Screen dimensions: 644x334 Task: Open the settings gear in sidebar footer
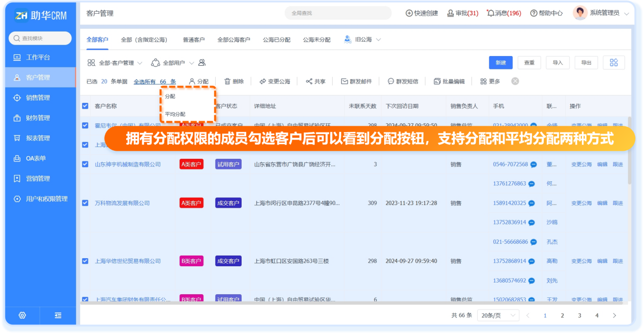[x=22, y=315]
